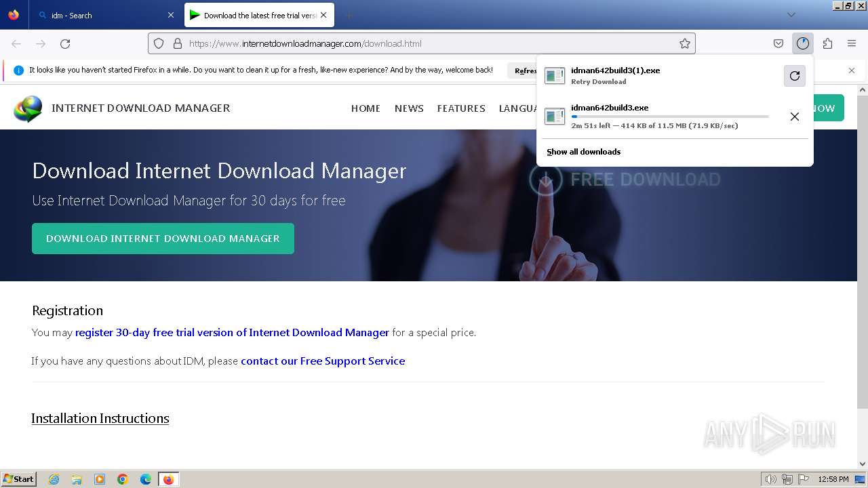Click the Internet Download Manager logo
This screenshot has width=868, height=488.
click(x=28, y=108)
